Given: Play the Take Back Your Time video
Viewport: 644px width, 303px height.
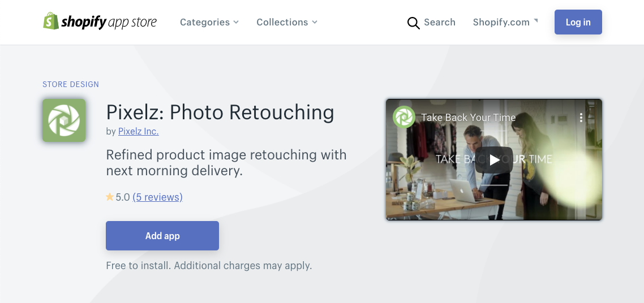Looking at the screenshot, I should pos(494,160).
